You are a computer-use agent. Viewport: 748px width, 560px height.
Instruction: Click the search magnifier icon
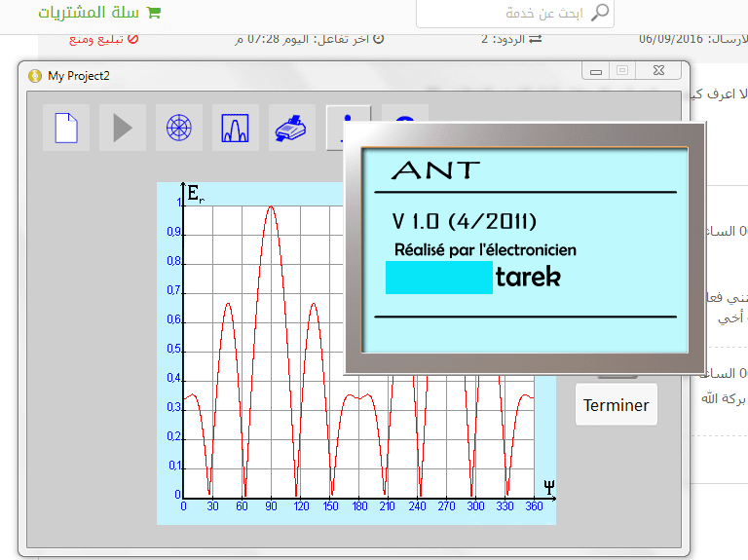coord(601,13)
